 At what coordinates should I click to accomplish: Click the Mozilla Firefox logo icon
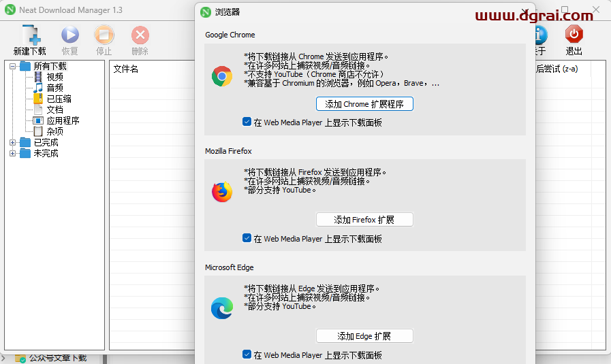221,193
